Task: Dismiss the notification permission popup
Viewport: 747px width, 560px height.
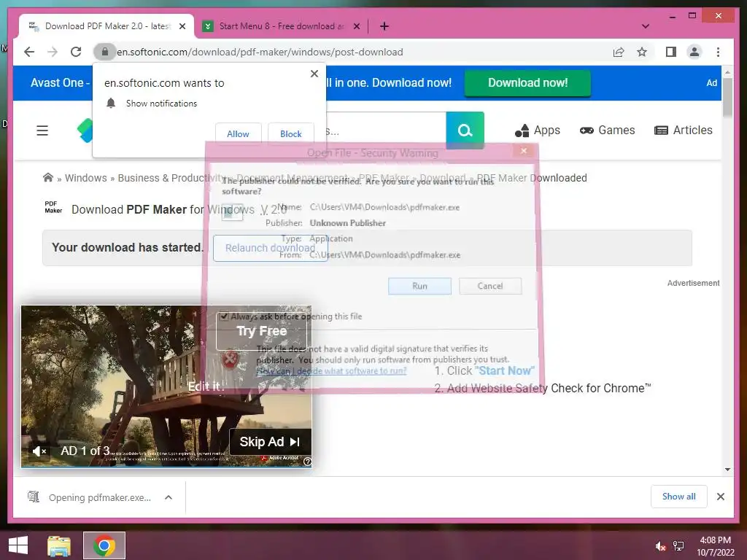Action: (x=314, y=74)
